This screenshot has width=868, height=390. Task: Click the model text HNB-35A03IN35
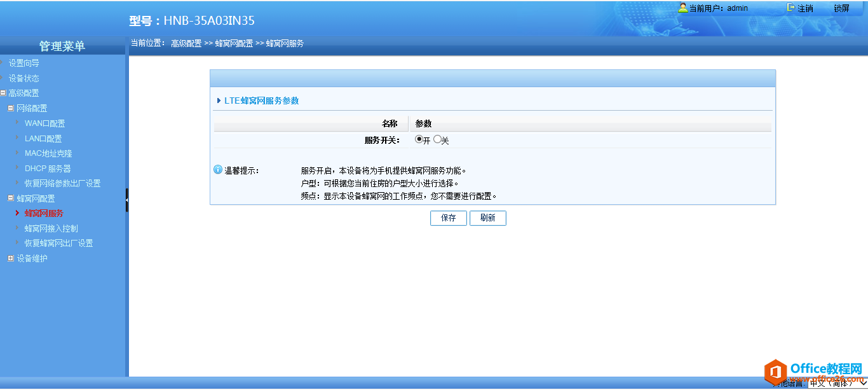209,21
